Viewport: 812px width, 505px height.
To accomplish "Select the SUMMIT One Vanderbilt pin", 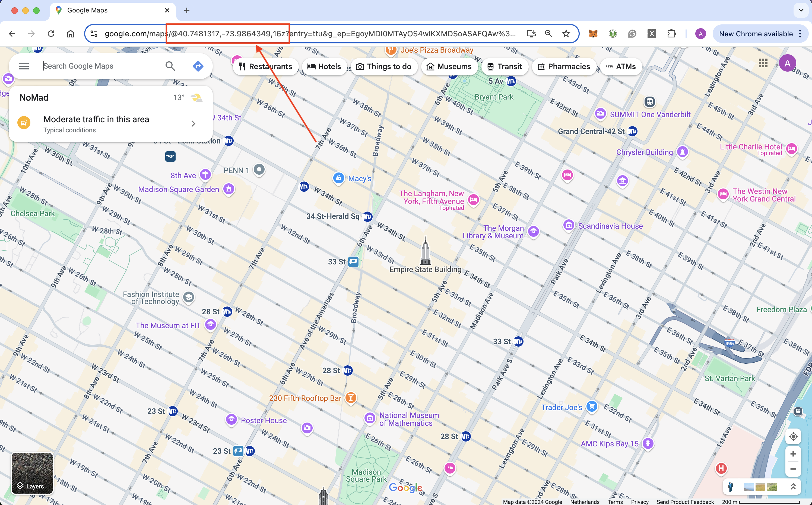I will [x=601, y=114].
